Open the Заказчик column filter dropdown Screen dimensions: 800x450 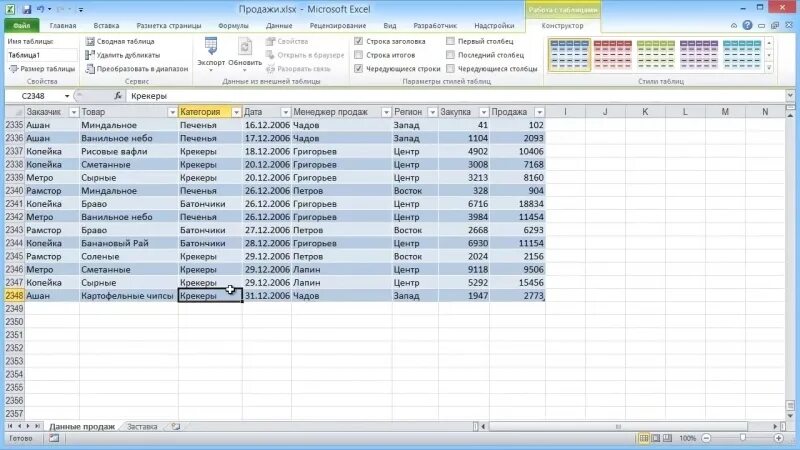(x=73, y=112)
